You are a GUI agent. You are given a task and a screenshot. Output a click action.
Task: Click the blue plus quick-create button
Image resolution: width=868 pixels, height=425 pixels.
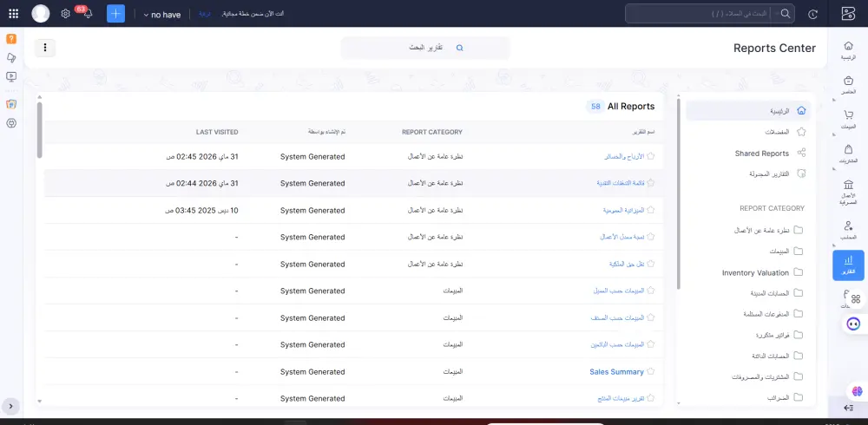click(x=115, y=14)
